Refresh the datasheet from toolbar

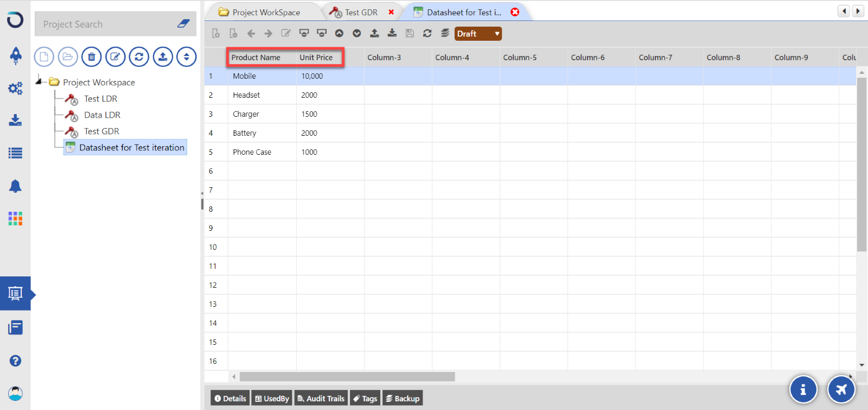427,34
